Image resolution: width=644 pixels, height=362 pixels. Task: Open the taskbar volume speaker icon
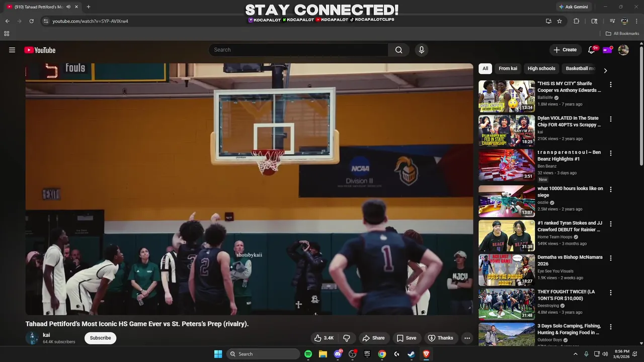605,354
